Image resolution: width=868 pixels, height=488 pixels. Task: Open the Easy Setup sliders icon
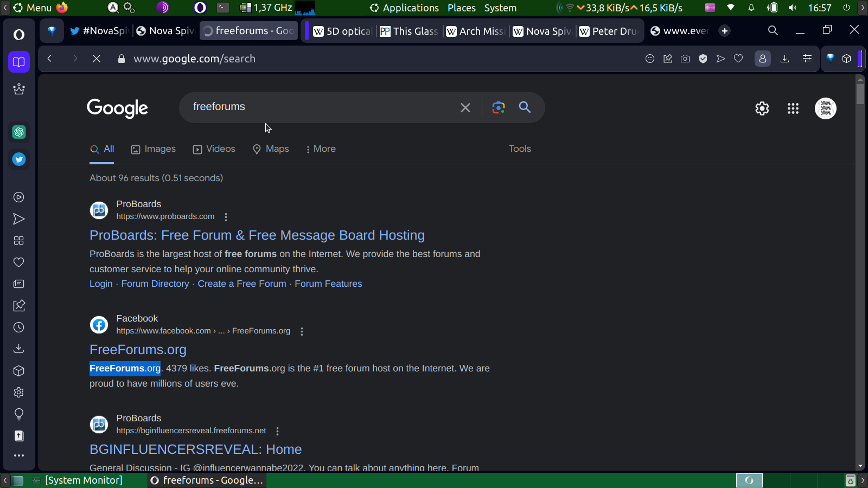pos(807,59)
